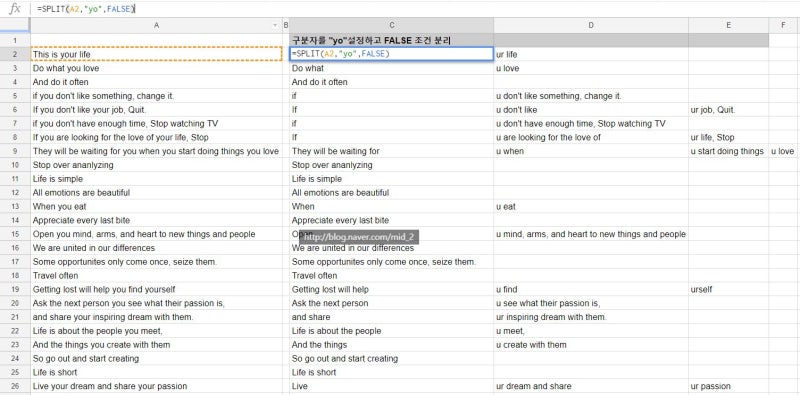Open column A header dropdown arrow

[276, 25]
